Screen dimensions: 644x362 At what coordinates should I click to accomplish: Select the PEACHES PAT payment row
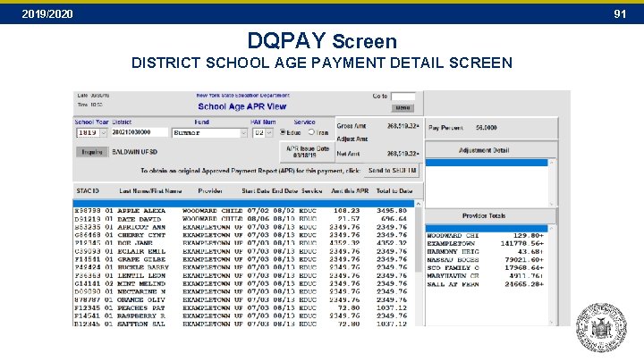[x=241, y=307]
